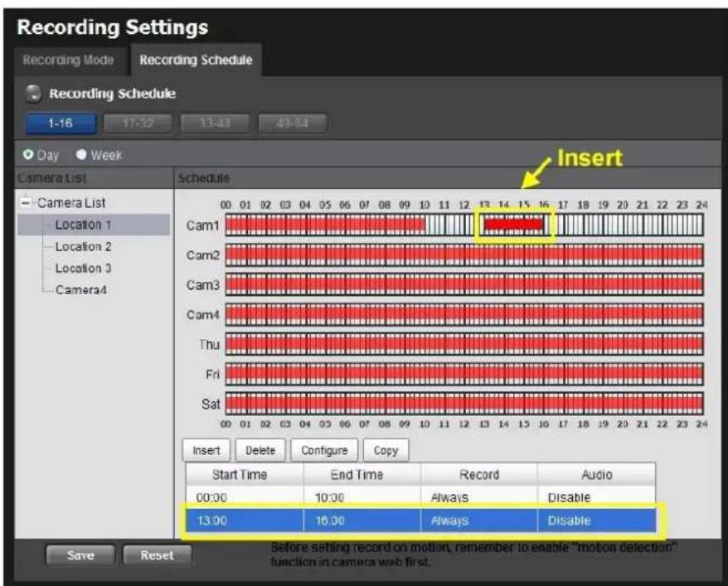This screenshot has height=586, width=728.
Task: Select the inserted 13-16 segment on Cam1
Action: pyautogui.click(x=513, y=225)
